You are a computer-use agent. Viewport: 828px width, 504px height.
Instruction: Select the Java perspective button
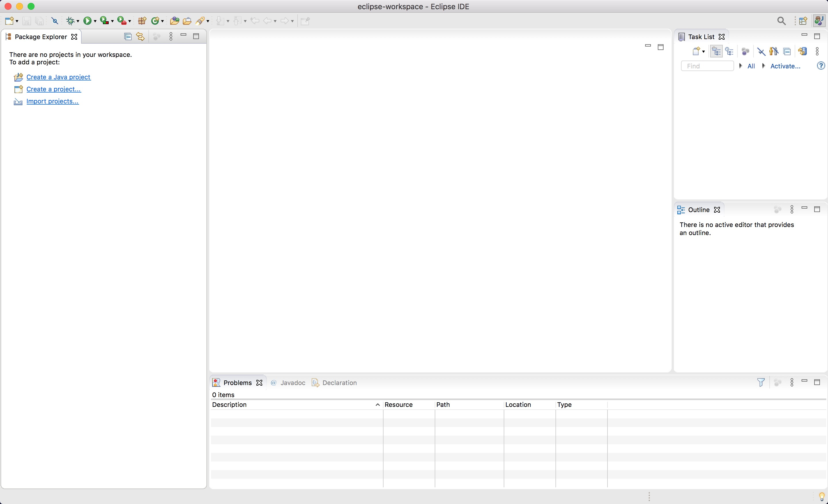pos(819,21)
